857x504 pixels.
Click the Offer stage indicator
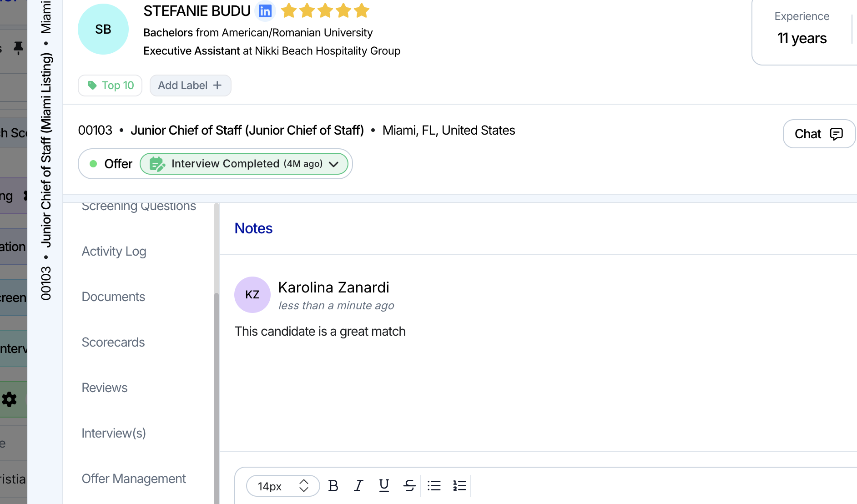click(x=111, y=164)
